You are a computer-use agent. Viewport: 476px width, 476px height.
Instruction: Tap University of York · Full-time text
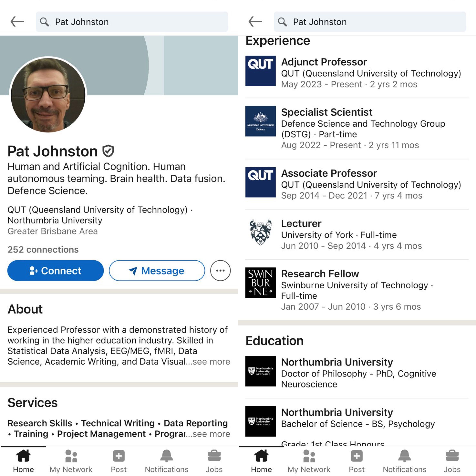pyautogui.click(x=339, y=235)
